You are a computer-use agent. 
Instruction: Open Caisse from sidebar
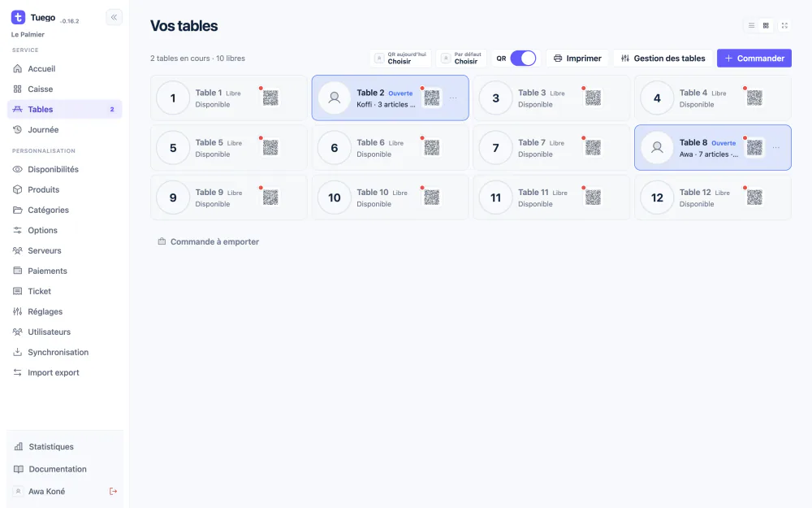coord(65,89)
